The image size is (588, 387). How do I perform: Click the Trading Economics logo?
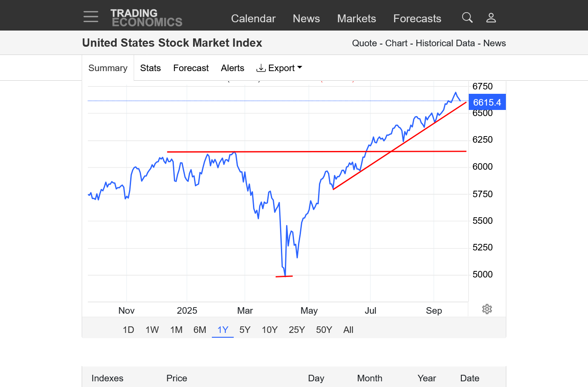point(146,17)
